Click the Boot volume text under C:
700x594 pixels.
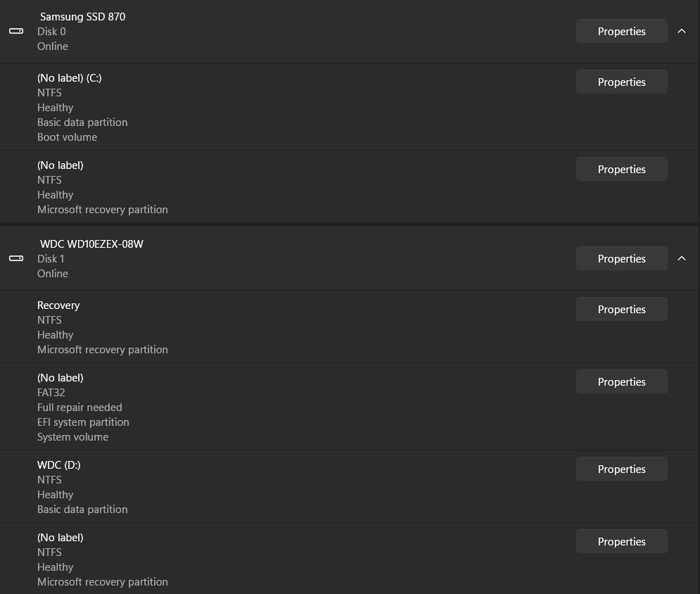tap(67, 137)
